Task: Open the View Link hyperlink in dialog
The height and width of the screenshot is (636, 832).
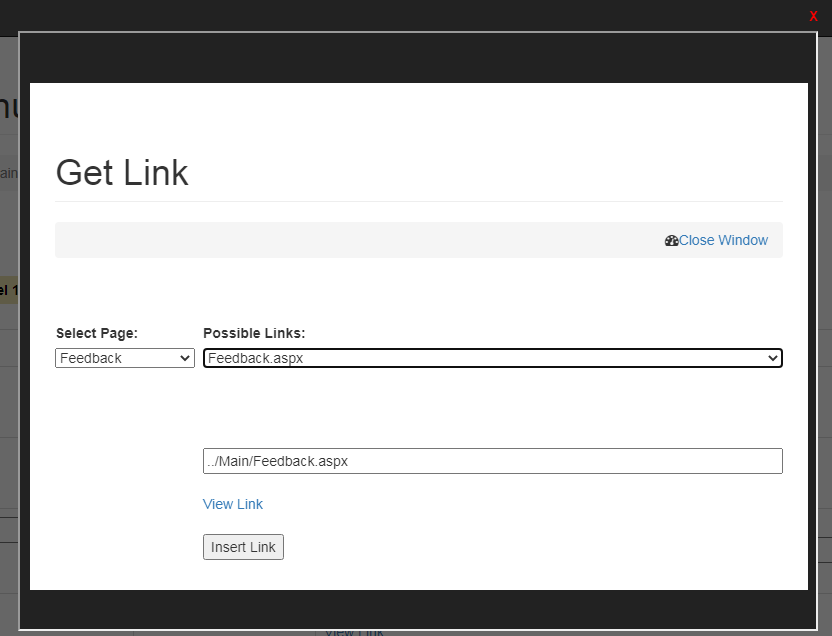Action: (x=233, y=504)
